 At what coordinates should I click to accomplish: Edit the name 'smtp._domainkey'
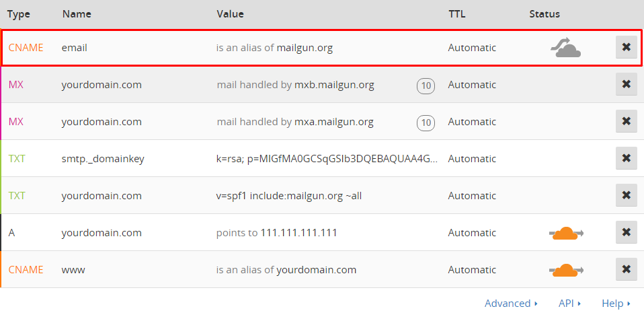tap(103, 159)
